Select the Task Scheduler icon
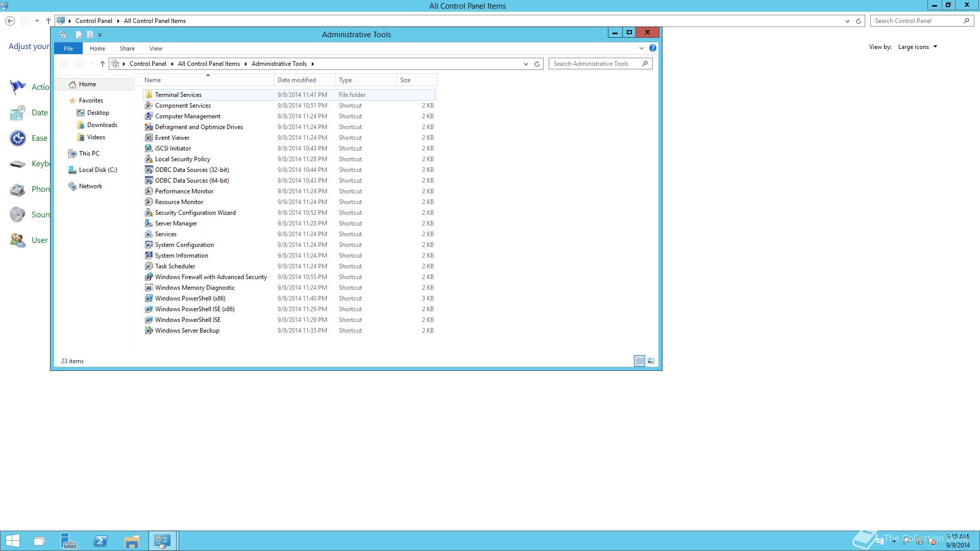Viewport: 980px width, 551px height. coord(149,266)
